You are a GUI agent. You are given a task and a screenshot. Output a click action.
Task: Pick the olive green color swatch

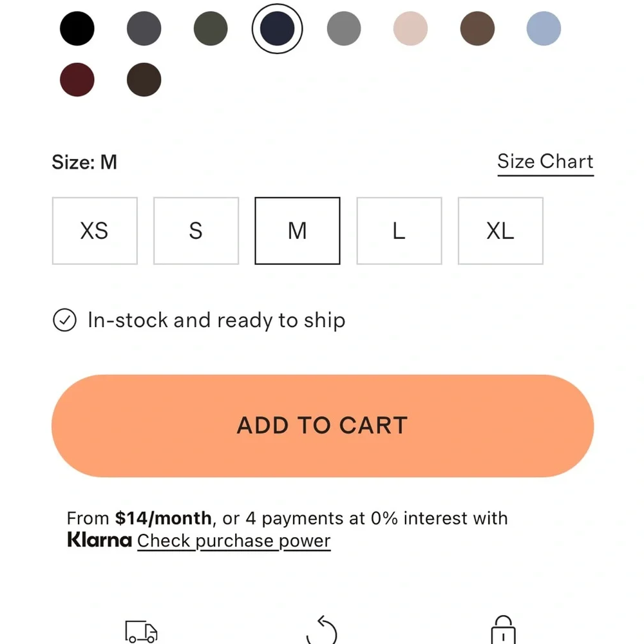click(x=211, y=29)
